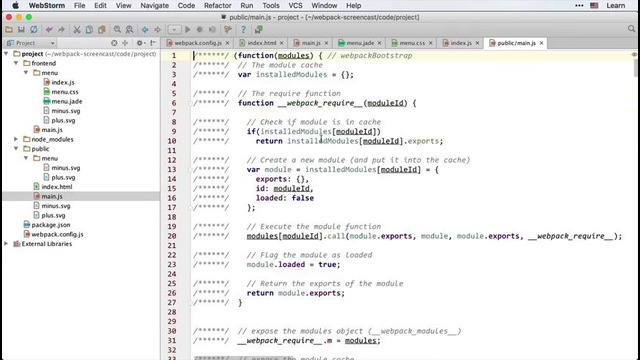Screen dimensions: 640x360
Task: Click the Debug toolbar icon
Action: (200, 30)
